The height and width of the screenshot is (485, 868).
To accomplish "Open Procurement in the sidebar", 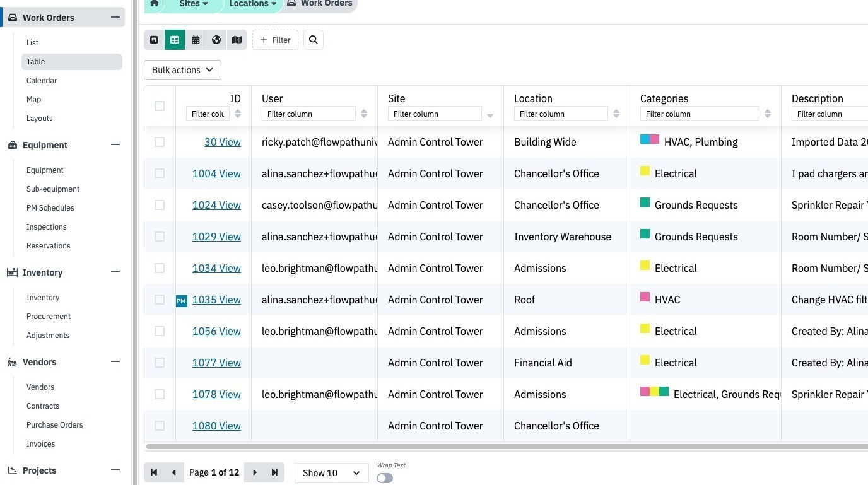I will (x=49, y=317).
